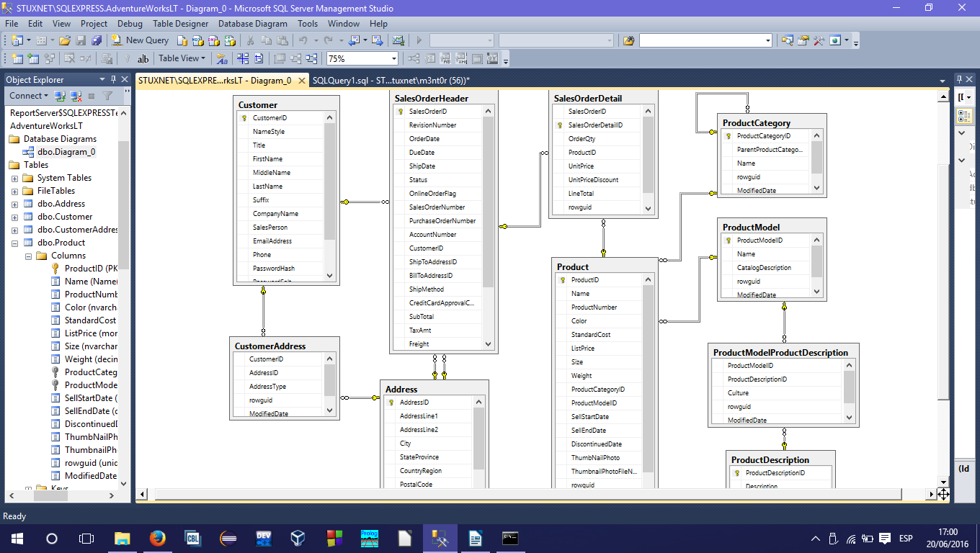Click the Toolbox wrench and hammer icon
This screenshot has height=553, width=980.
819,40
